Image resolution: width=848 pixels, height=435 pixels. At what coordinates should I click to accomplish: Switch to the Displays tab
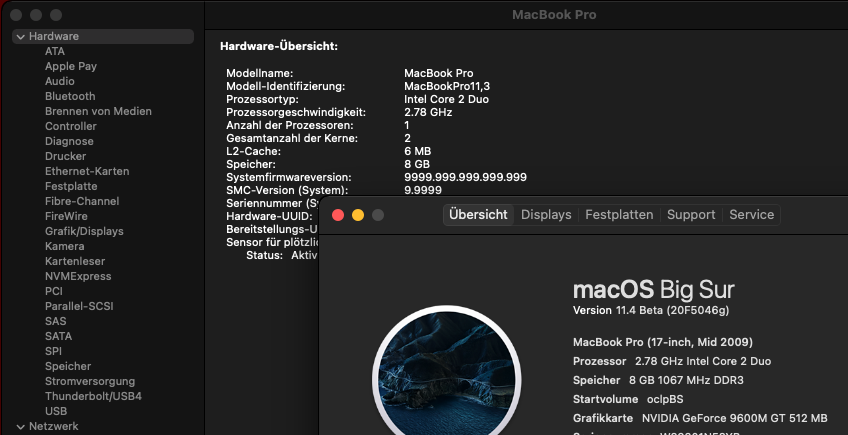[546, 215]
